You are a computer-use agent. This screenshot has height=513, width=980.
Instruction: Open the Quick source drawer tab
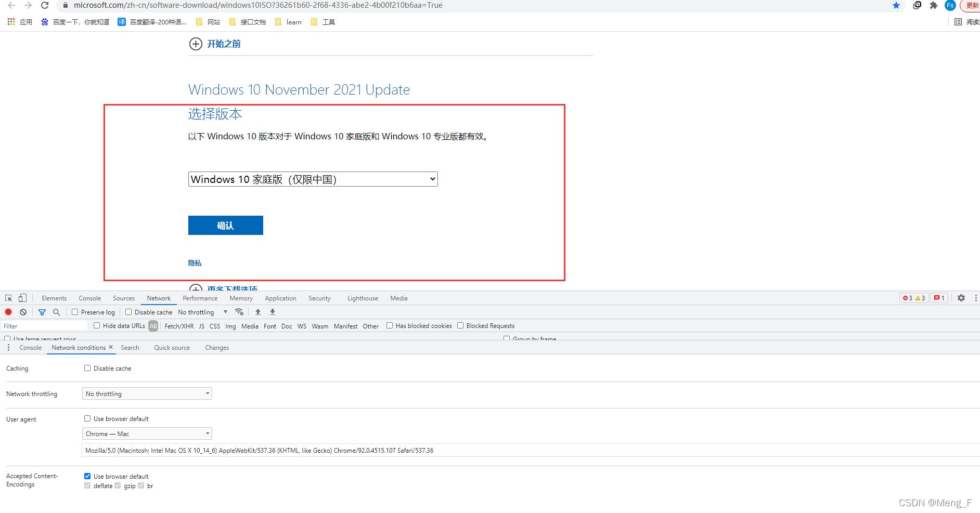pyautogui.click(x=172, y=348)
